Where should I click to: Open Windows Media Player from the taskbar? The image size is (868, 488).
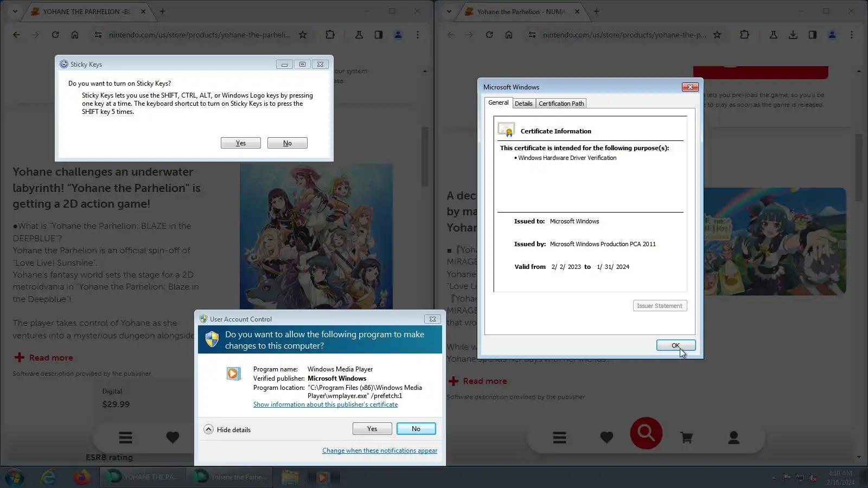click(322, 477)
